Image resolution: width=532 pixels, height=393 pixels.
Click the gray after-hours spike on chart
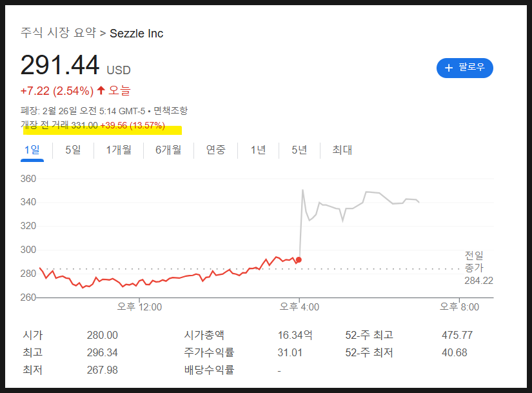(303, 190)
